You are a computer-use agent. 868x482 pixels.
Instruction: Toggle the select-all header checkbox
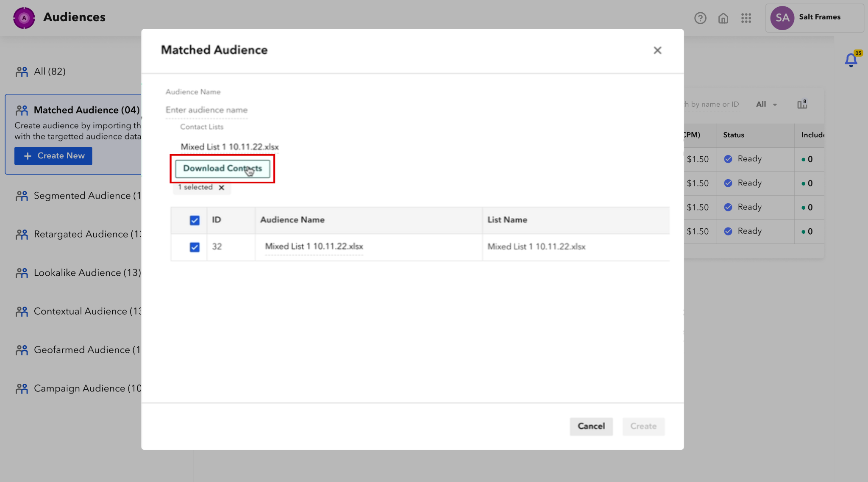coord(195,220)
